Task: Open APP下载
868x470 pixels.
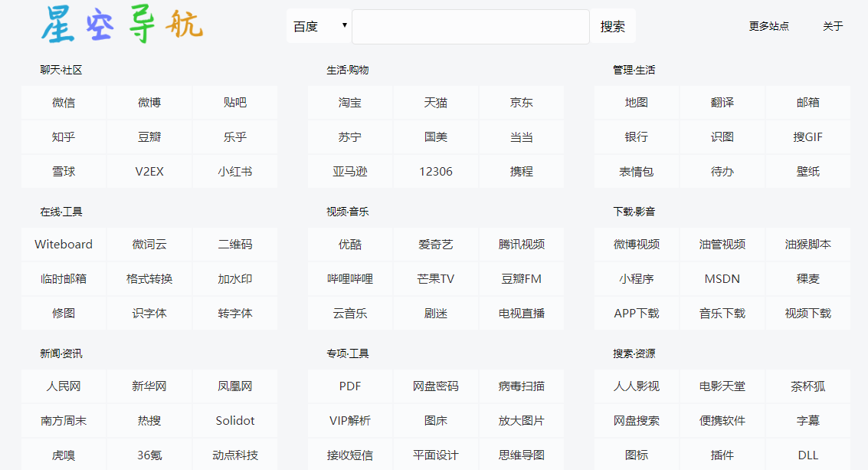Action: [637, 313]
